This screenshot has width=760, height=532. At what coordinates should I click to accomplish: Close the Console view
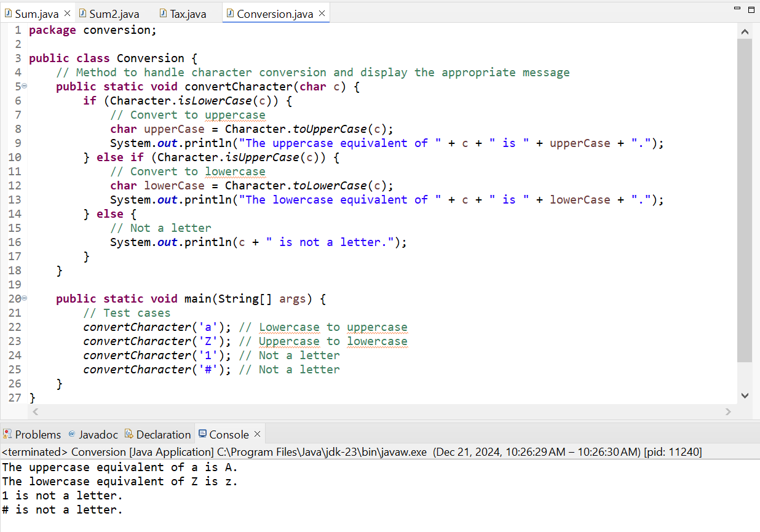click(x=258, y=434)
